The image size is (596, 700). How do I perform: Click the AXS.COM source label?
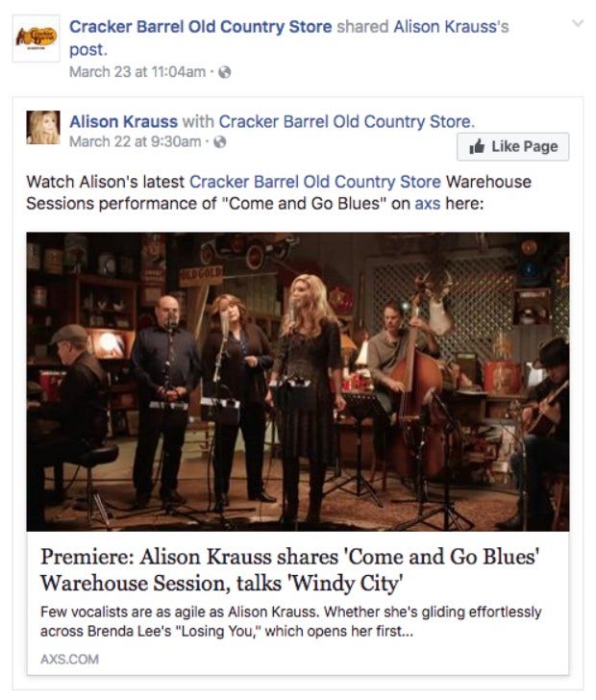pos(69,660)
